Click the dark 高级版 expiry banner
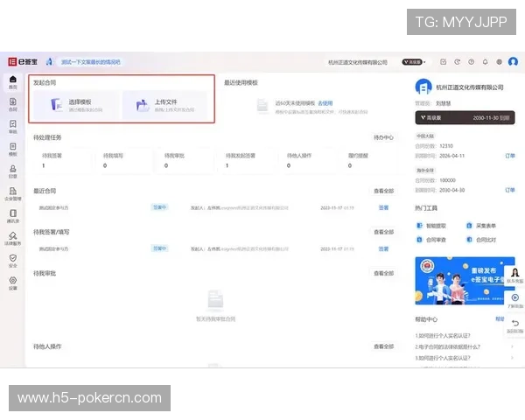Image resolution: width=525 pixels, height=420 pixels. 465,117
